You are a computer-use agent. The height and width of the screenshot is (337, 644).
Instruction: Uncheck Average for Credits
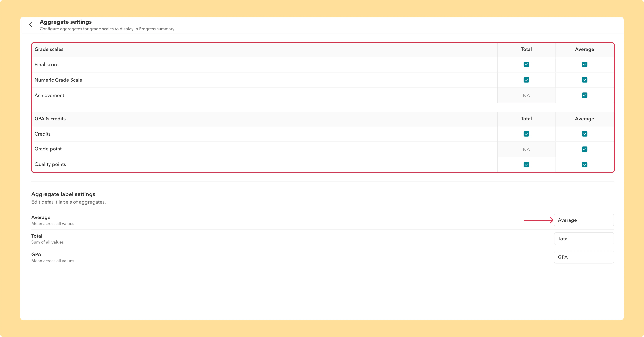coord(584,134)
